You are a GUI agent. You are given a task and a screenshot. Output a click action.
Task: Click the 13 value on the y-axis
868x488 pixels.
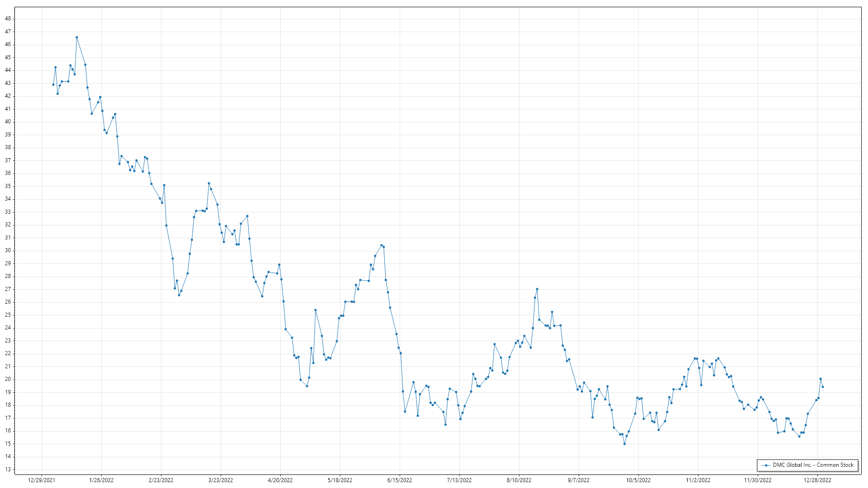point(8,469)
